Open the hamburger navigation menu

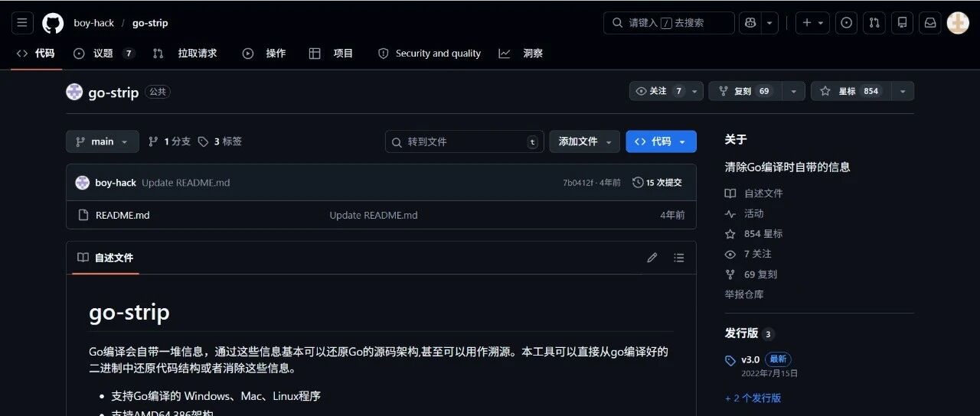[x=22, y=23]
